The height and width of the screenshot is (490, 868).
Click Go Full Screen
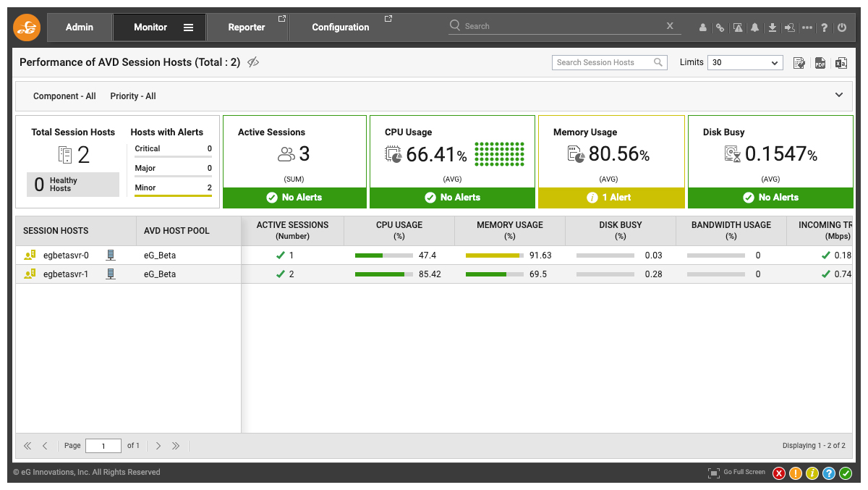[x=736, y=473]
